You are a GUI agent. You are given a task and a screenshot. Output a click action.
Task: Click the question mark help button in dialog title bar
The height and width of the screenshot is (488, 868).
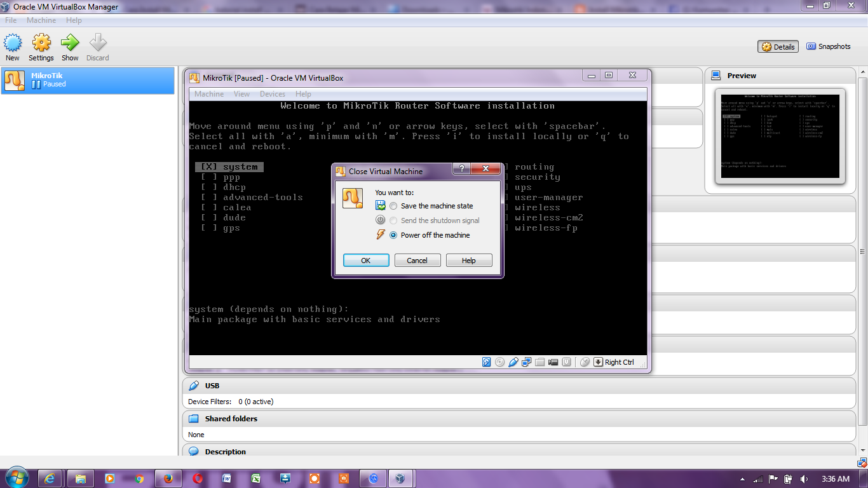click(x=461, y=169)
